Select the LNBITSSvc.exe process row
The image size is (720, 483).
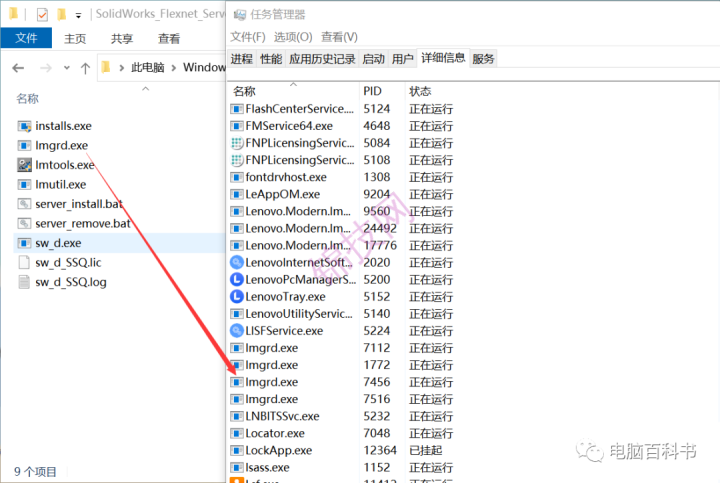(342, 416)
